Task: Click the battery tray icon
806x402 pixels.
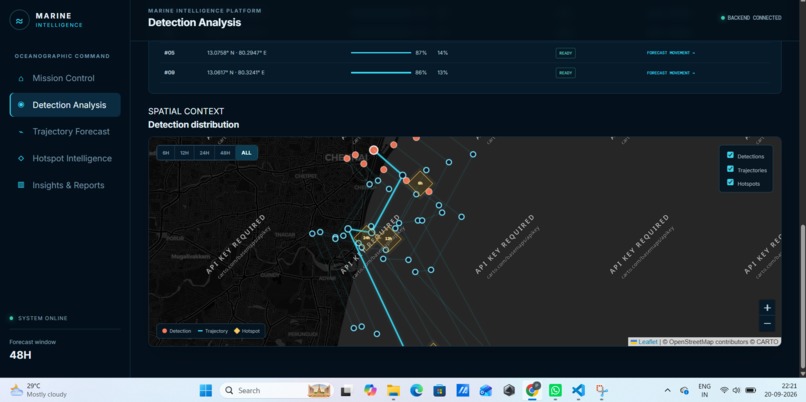Action: coord(750,390)
